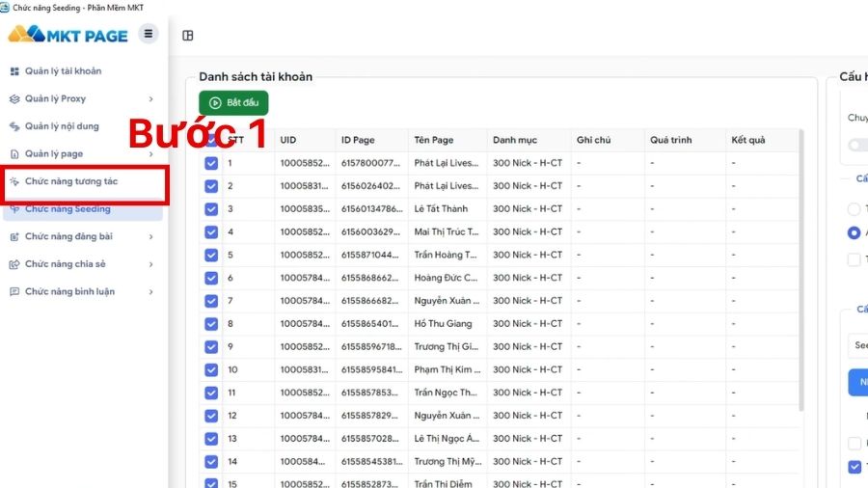This screenshot has height=488, width=868.
Task: Click ID Page 61558596718 in row 9
Action: [371, 347]
